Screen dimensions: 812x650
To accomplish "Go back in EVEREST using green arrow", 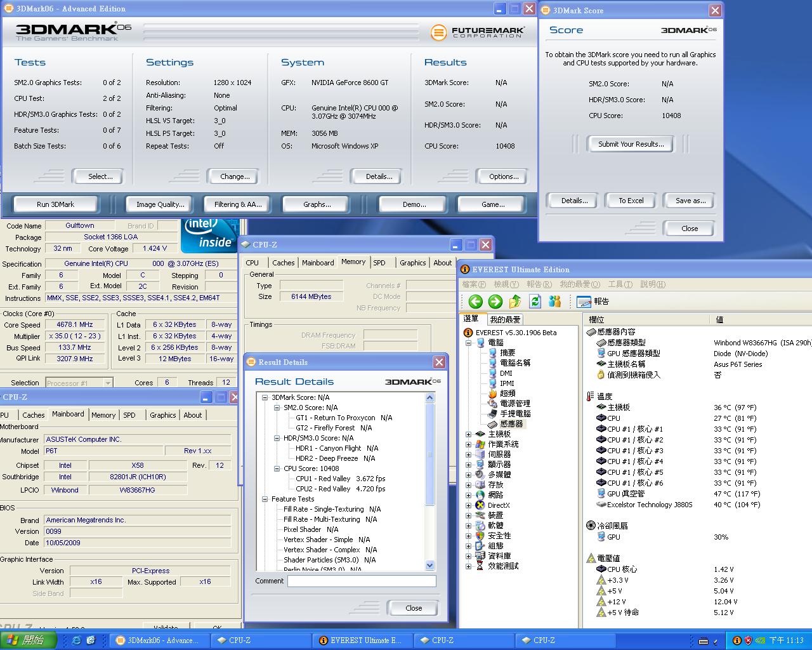I will 476,302.
